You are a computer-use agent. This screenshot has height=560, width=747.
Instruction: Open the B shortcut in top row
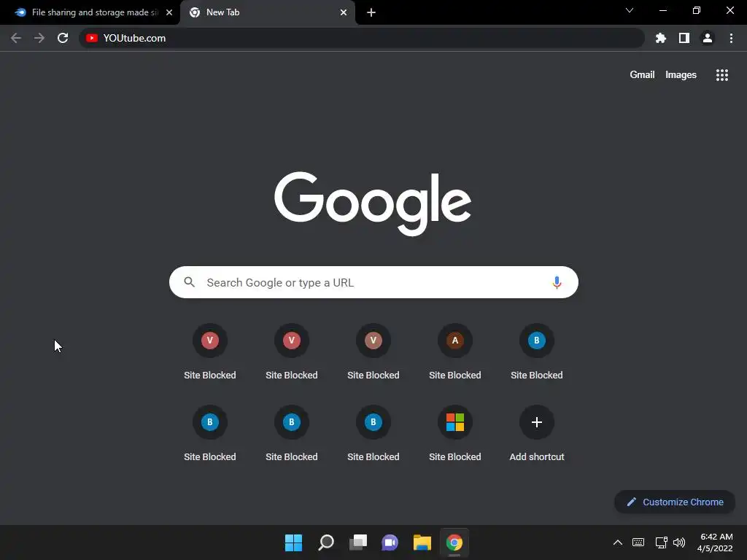tap(537, 341)
